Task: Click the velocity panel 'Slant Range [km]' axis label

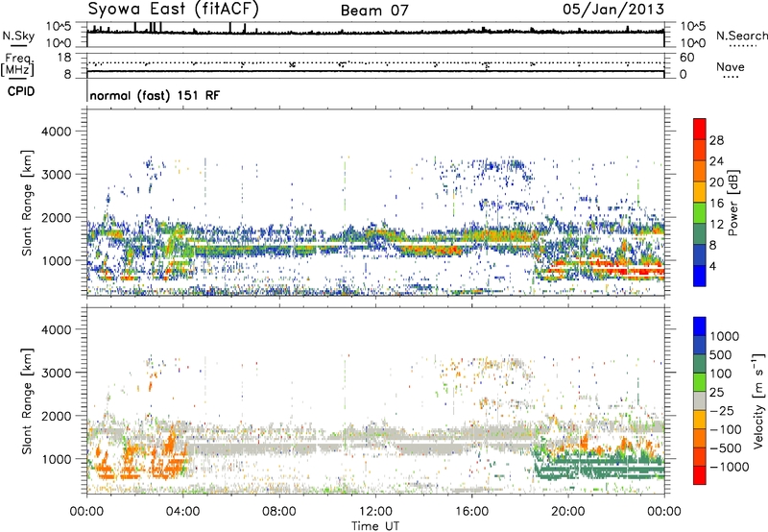Action: coord(28,401)
